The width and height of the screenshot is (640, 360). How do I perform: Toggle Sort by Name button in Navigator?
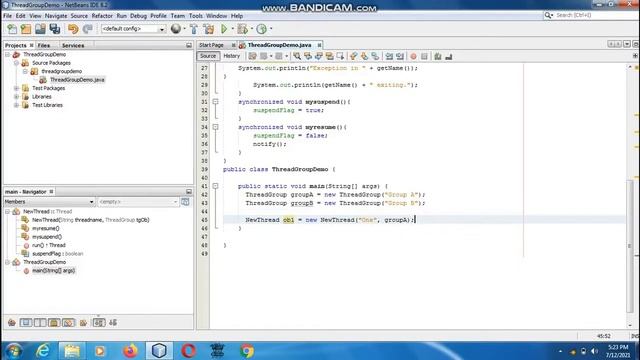99,322
